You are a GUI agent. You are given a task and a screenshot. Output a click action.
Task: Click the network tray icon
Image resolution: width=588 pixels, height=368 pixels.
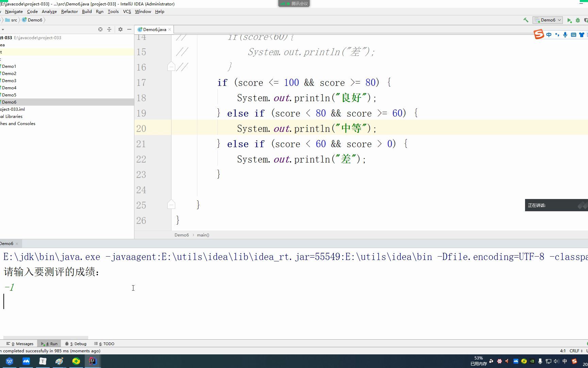pos(548,361)
